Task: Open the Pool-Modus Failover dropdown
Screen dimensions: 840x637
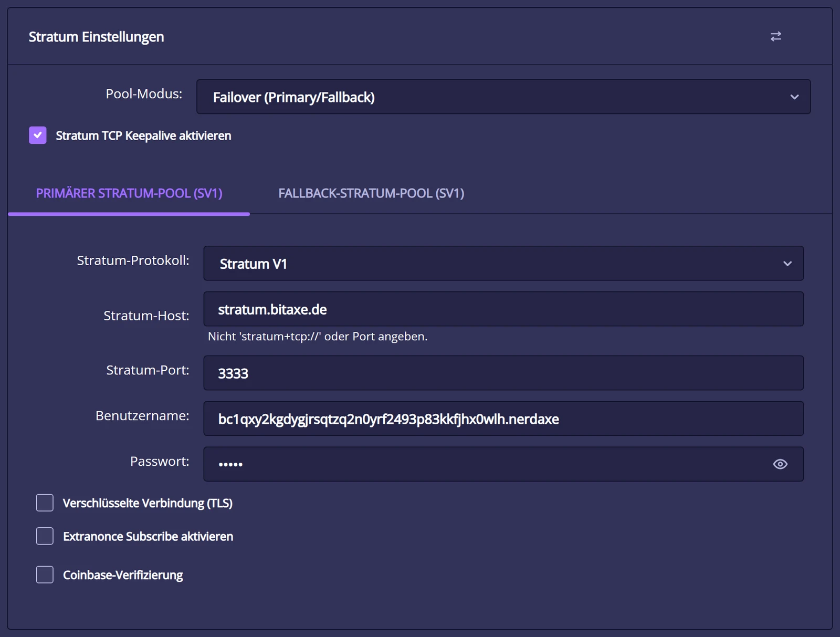Action: click(503, 97)
